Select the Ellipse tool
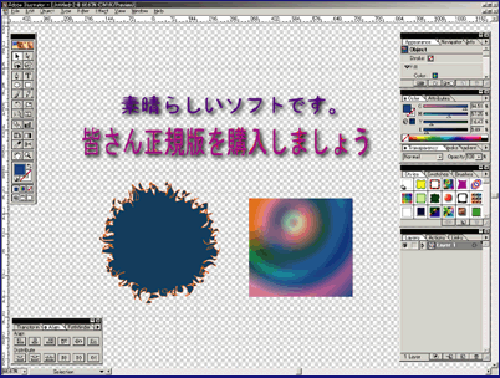The height and width of the screenshot is (378, 500). click(17, 85)
